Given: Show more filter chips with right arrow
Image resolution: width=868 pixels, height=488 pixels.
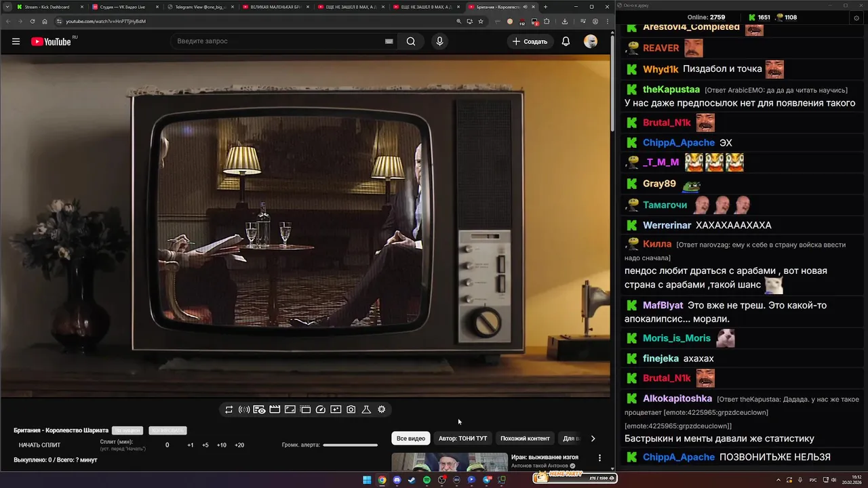Looking at the screenshot, I should click(x=593, y=439).
